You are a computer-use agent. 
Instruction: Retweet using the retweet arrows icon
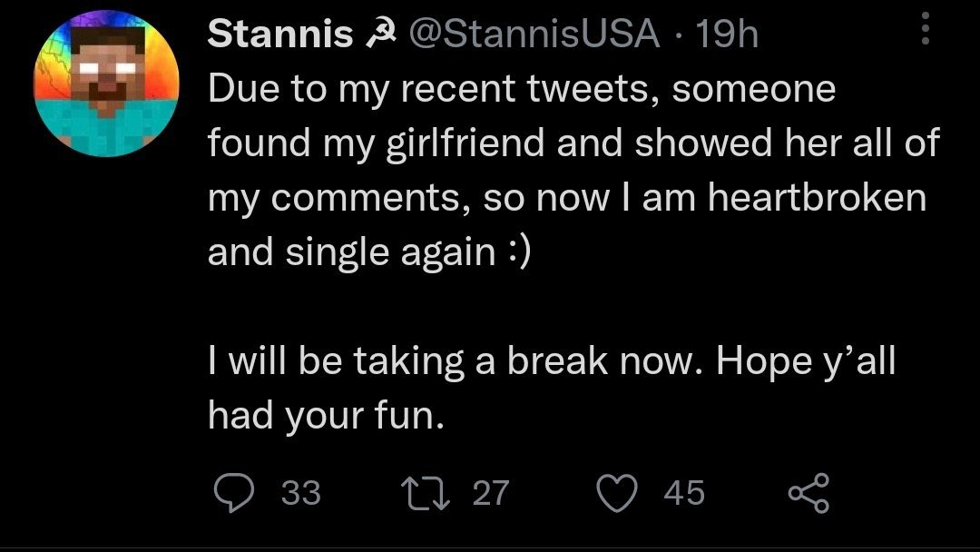click(x=425, y=493)
